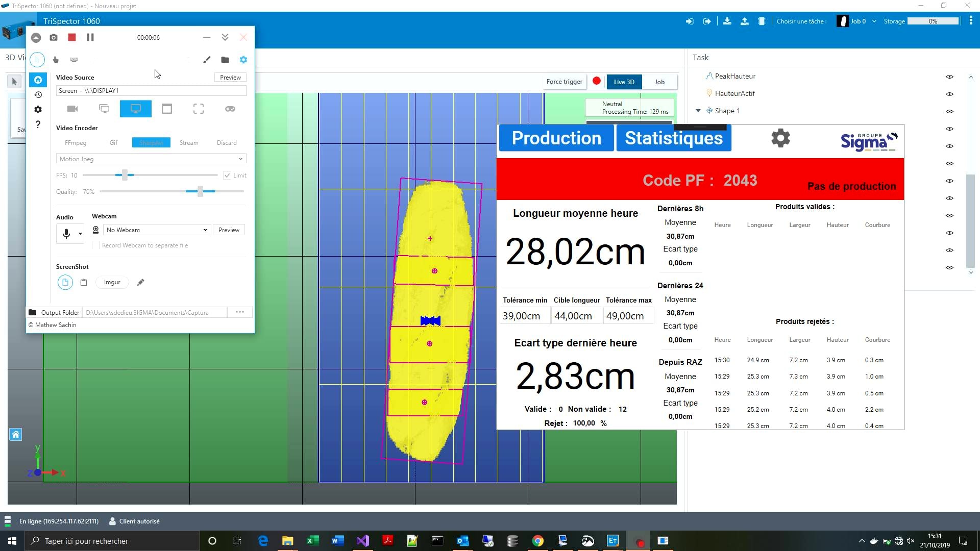Screen dimensions: 980x551
Task: Edit the Cible longueur 44,00cm field
Action: [576, 316]
